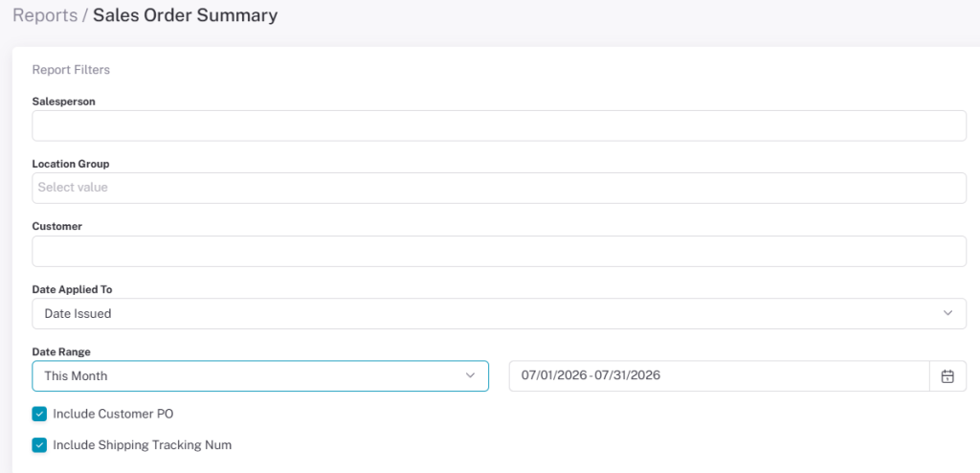980x473 pixels.
Task: Expand the Date Range This Month dropdown
Action: tap(260, 376)
